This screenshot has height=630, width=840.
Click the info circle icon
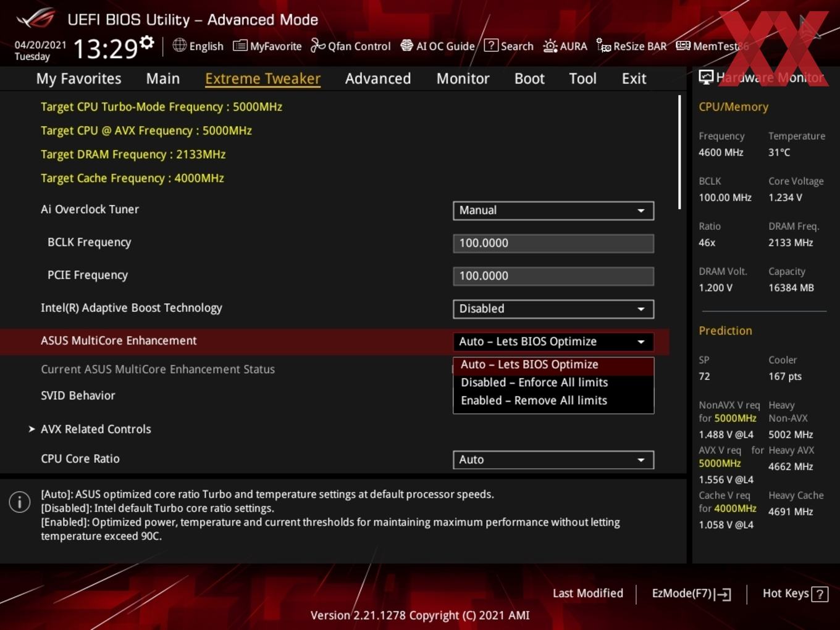coord(20,502)
